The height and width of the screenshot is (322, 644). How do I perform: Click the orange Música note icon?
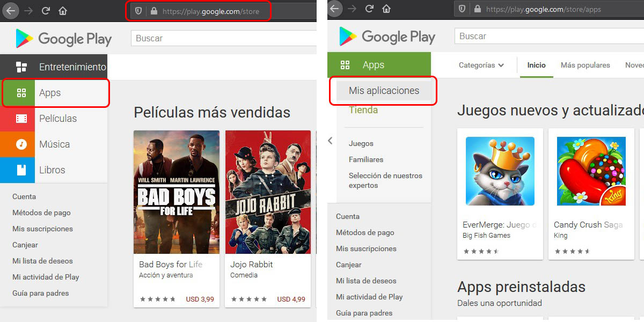click(x=21, y=144)
